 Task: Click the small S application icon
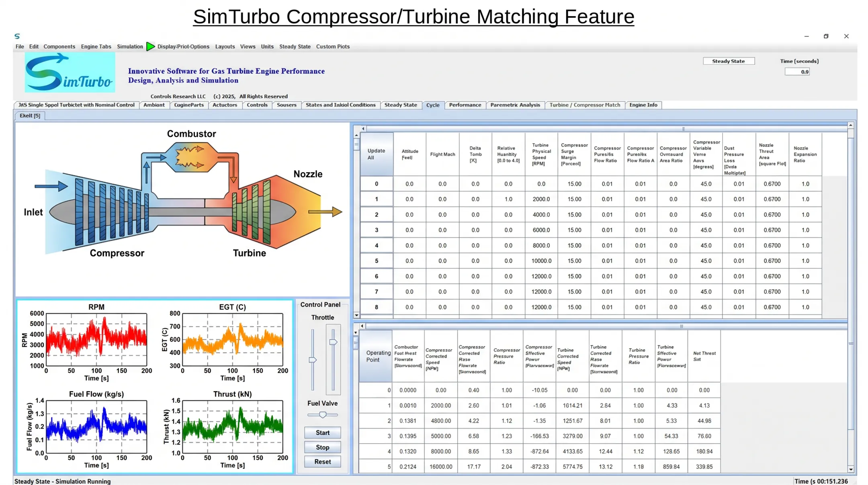point(17,36)
